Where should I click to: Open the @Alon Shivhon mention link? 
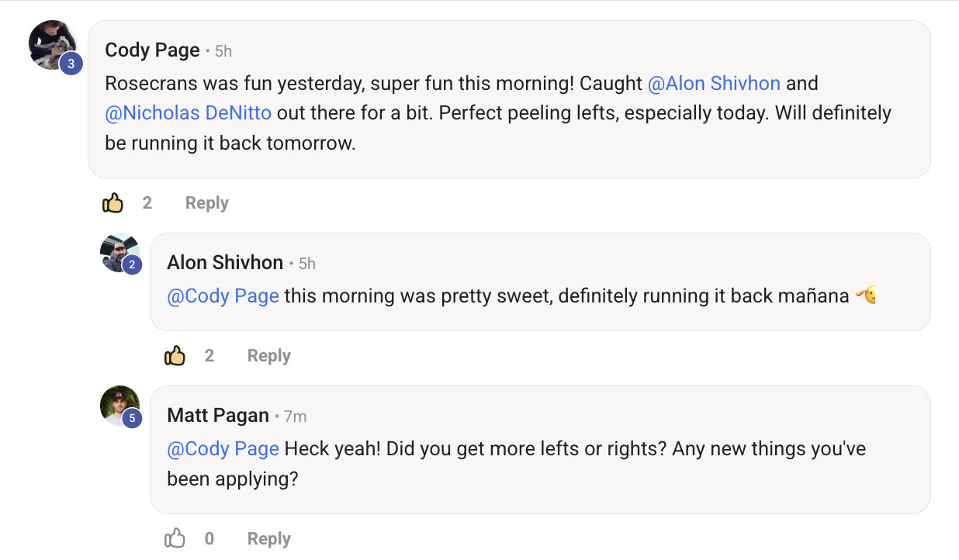pos(714,83)
